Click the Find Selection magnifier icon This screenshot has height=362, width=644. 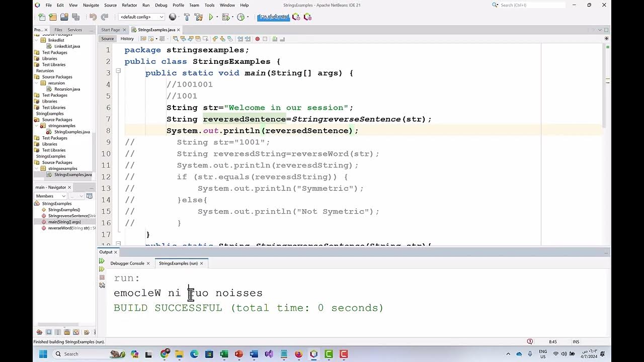pos(176,39)
